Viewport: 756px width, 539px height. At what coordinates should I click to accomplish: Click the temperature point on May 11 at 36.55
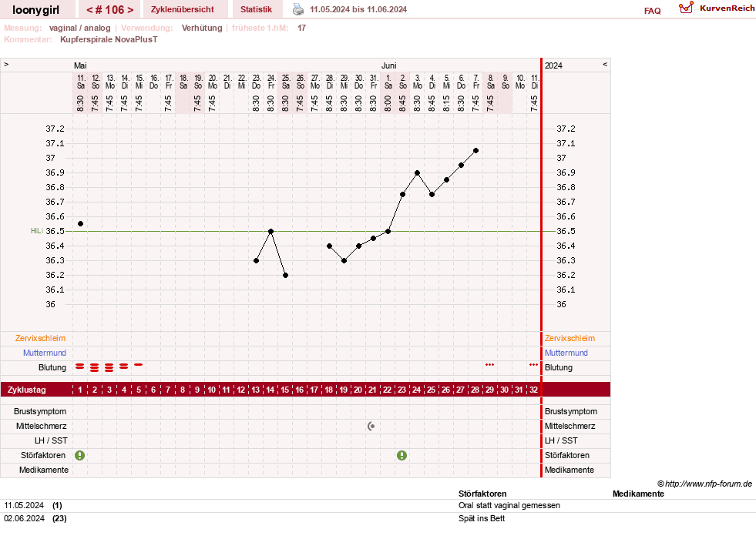pyautogui.click(x=80, y=224)
